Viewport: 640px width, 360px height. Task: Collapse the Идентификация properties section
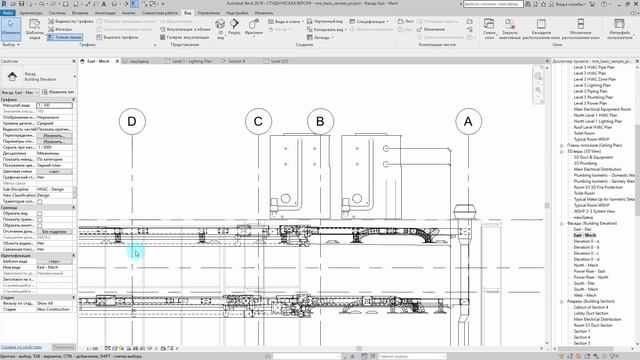click(x=73, y=255)
